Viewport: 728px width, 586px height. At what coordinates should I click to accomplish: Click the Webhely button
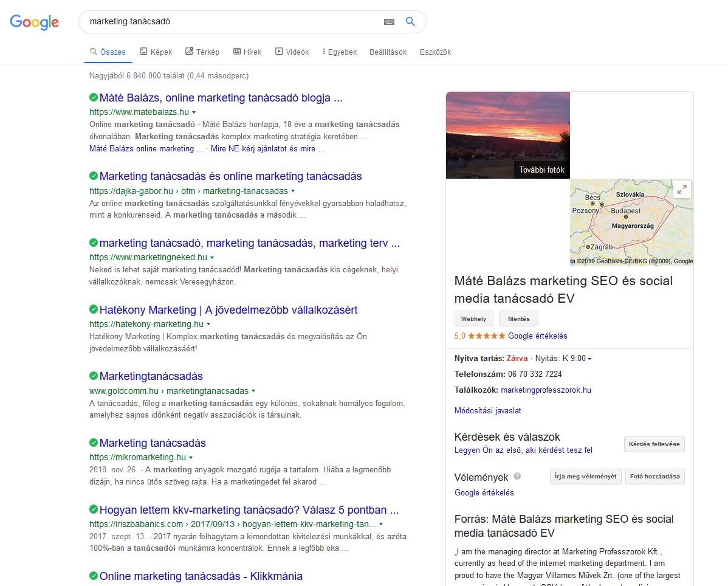click(473, 318)
